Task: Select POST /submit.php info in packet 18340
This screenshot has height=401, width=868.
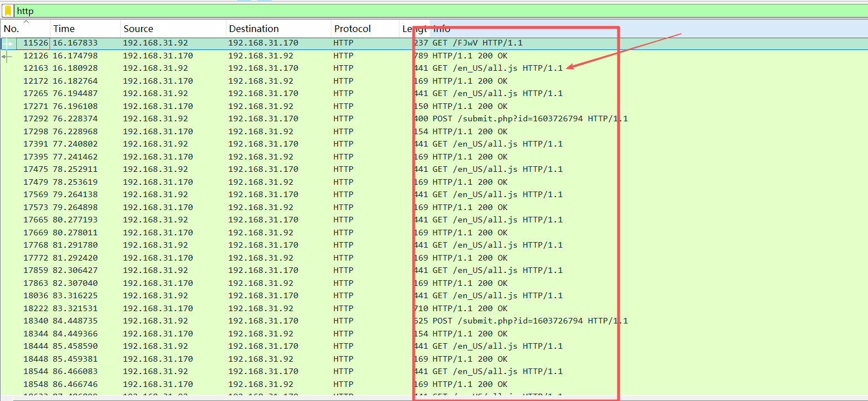Action: click(530, 321)
